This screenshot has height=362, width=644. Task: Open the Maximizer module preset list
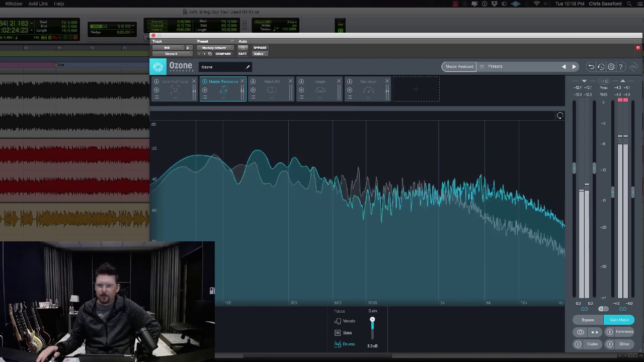pos(350,97)
